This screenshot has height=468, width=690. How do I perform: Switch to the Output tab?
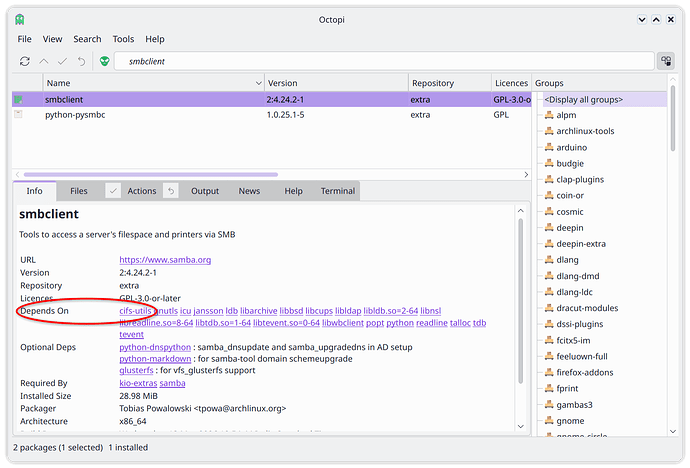point(205,191)
